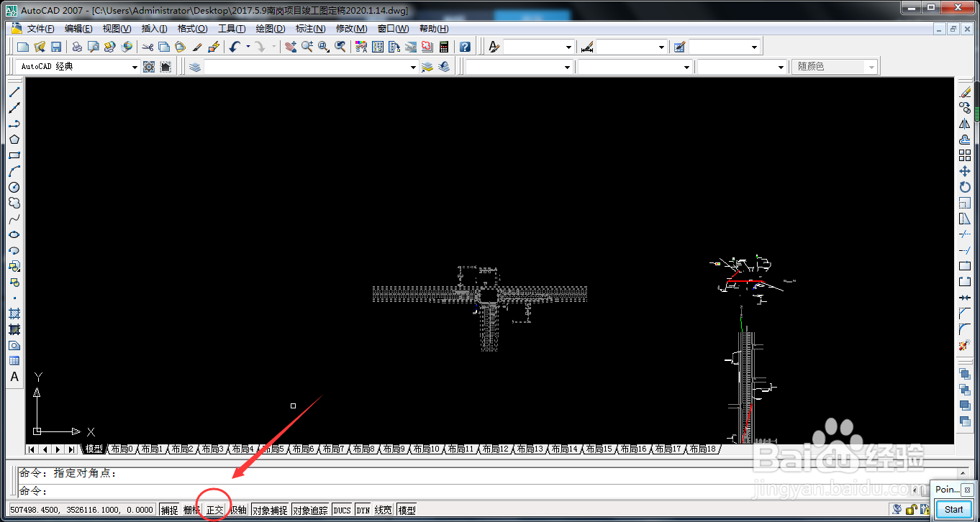
Task: Open the table style dropdown
Action: coord(755,47)
